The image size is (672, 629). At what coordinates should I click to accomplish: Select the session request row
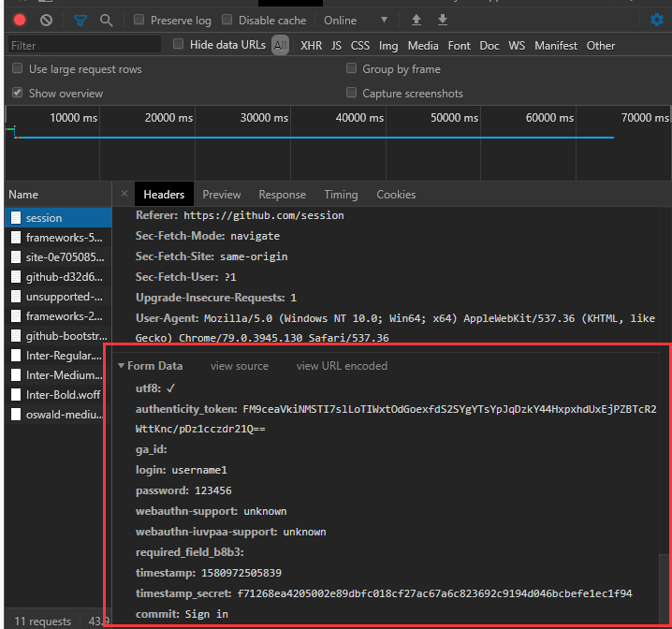coord(58,218)
